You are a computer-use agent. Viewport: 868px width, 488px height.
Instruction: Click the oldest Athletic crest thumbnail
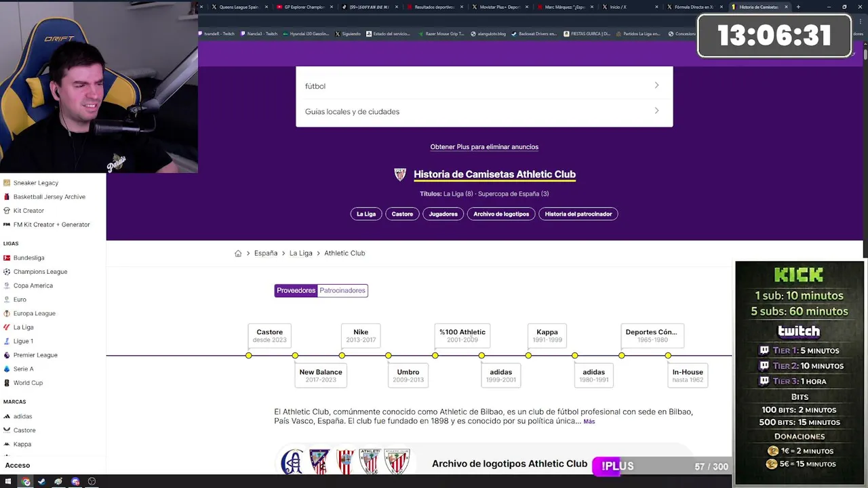292,462
